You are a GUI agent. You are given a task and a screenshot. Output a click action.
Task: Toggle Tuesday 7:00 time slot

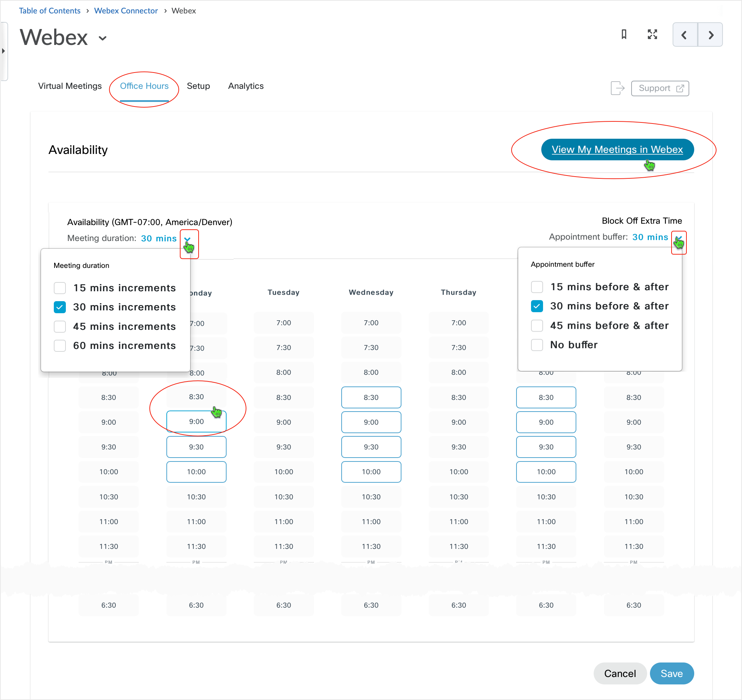pyautogui.click(x=284, y=323)
